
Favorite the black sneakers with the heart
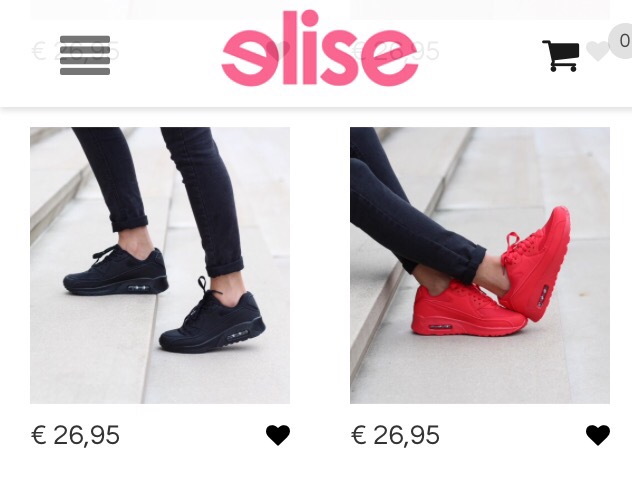click(x=278, y=435)
